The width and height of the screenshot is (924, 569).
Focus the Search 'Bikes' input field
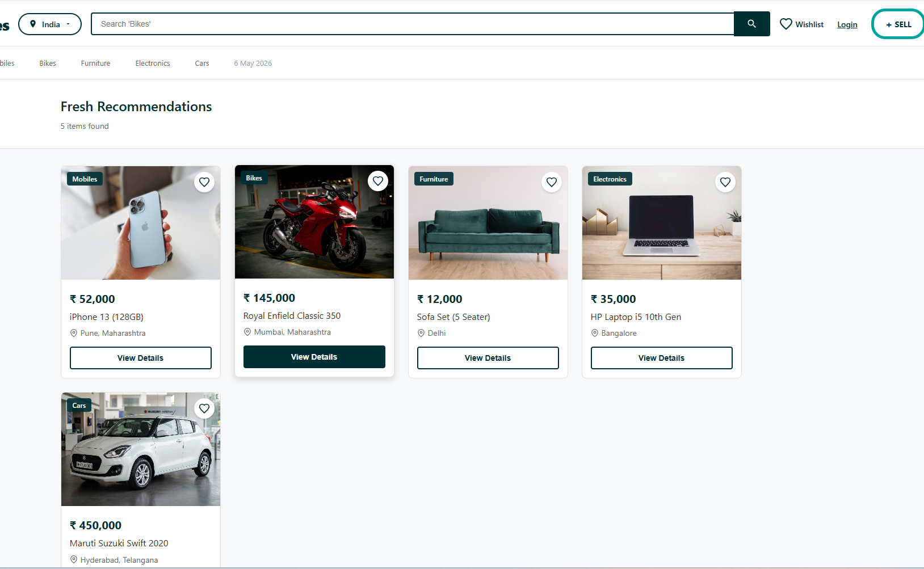coord(412,24)
